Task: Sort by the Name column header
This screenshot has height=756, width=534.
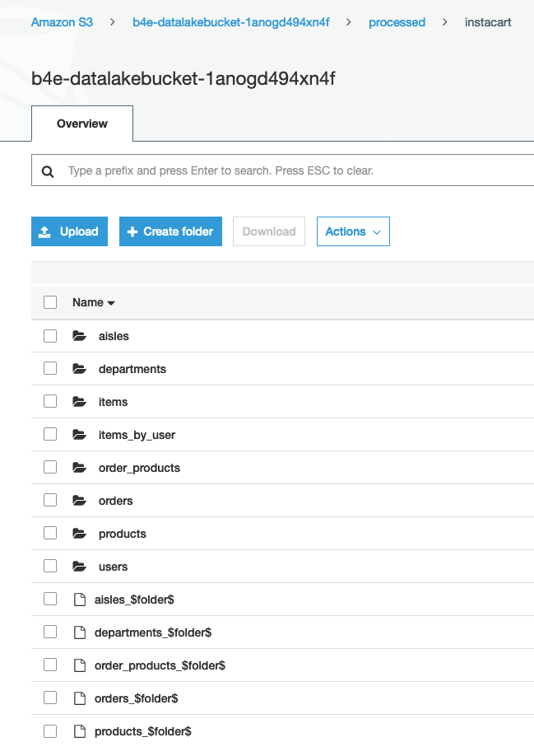Action: 94,302
